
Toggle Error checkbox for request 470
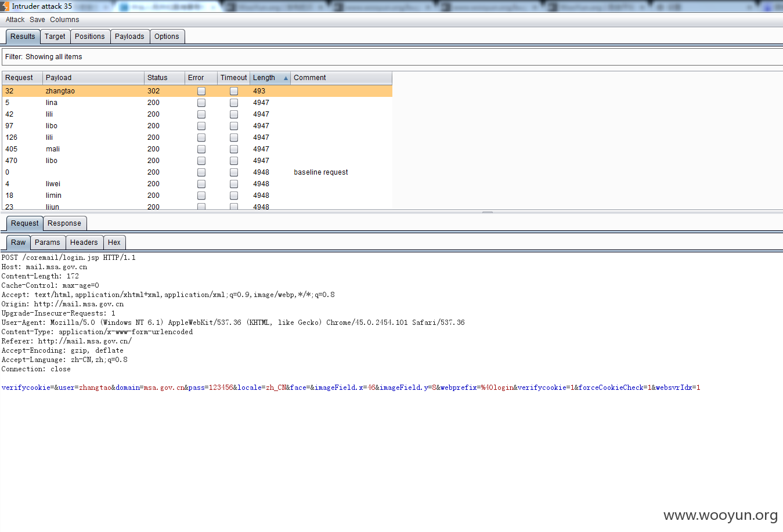(x=201, y=161)
